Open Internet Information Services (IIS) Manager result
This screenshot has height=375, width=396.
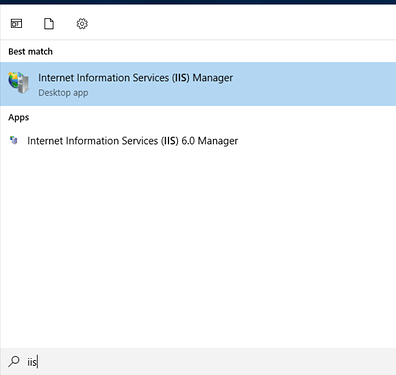198,84
